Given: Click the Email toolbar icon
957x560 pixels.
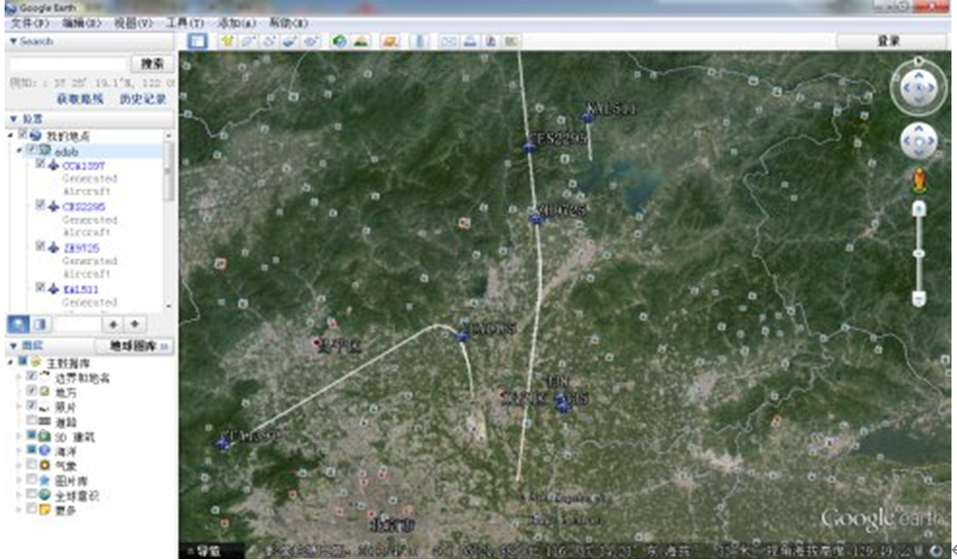Looking at the screenshot, I should click(448, 41).
